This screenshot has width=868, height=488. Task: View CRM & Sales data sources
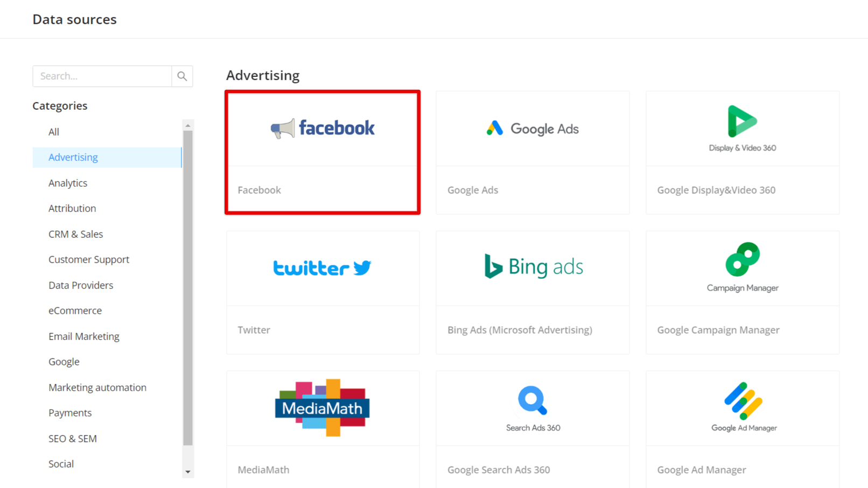click(75, 234)
